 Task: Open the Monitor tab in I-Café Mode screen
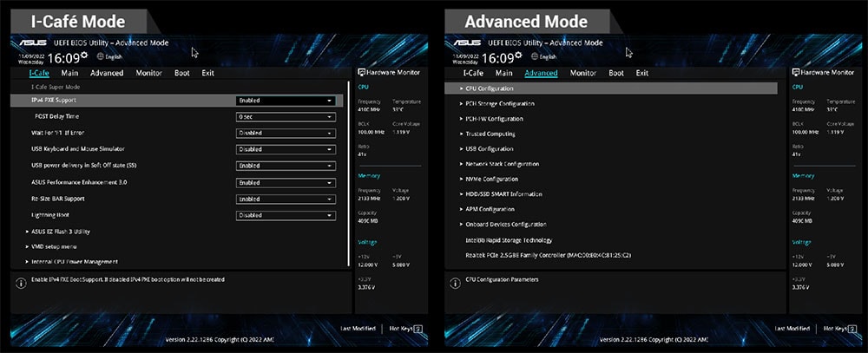pos(149,73)
